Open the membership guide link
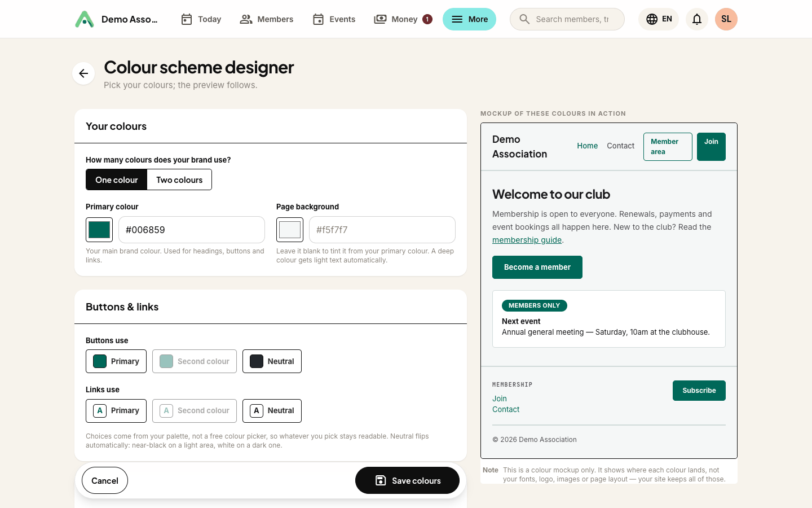 tap(527, 240)
